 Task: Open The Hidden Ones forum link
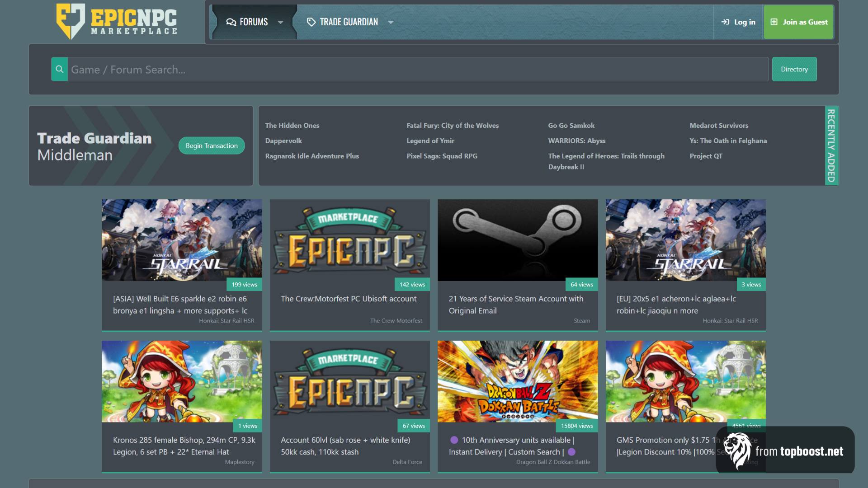(x=292, y=125)
